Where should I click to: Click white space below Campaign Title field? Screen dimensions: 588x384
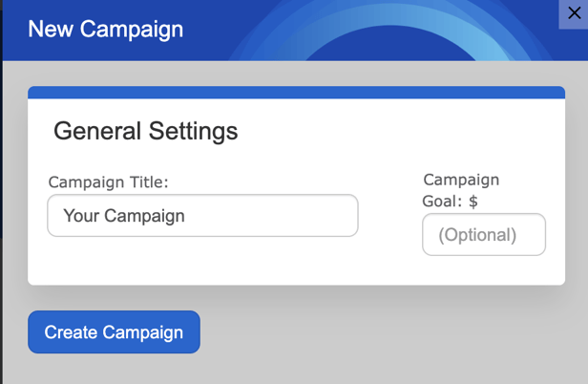pyautogui.click(x=202, y=260)
